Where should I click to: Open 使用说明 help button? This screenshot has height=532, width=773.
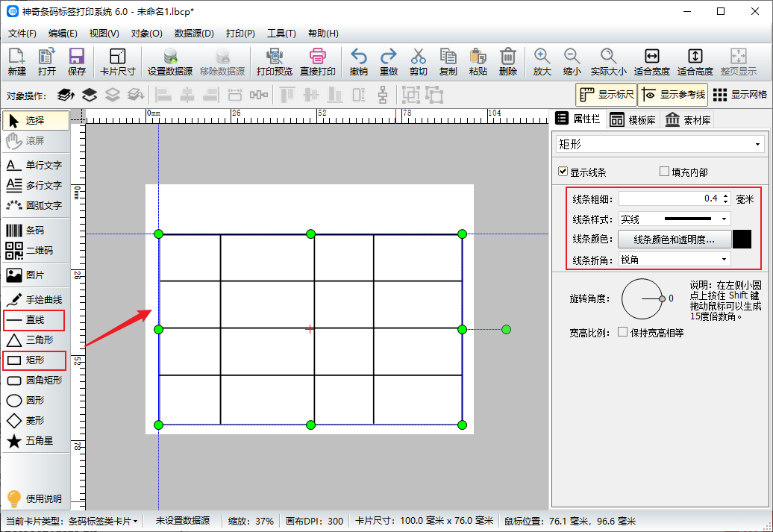34,498
